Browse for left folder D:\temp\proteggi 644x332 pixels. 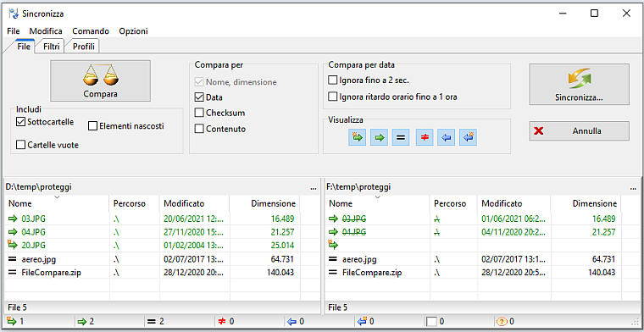point(314,187)
